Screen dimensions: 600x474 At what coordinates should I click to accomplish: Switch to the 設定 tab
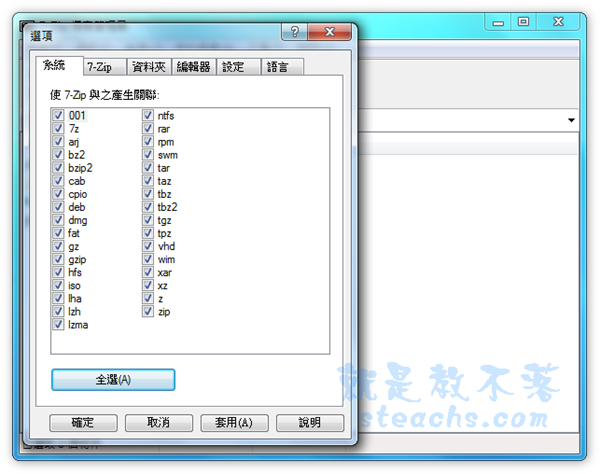point(238,67)
